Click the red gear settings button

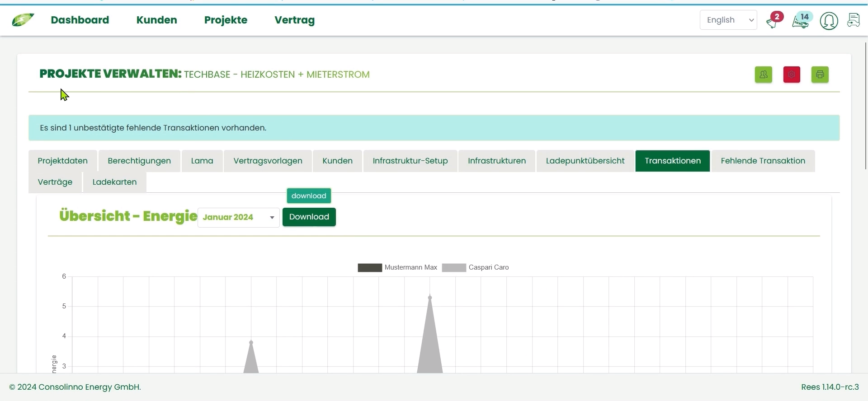792,75
